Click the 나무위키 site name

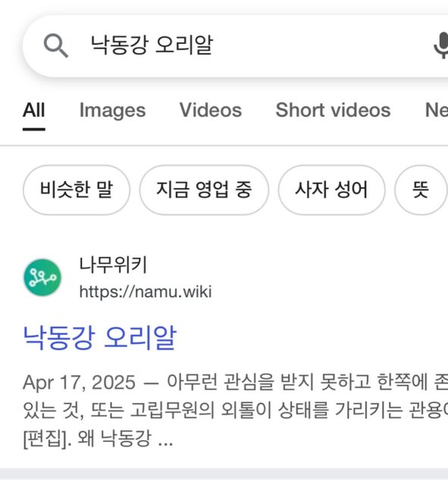113,265
